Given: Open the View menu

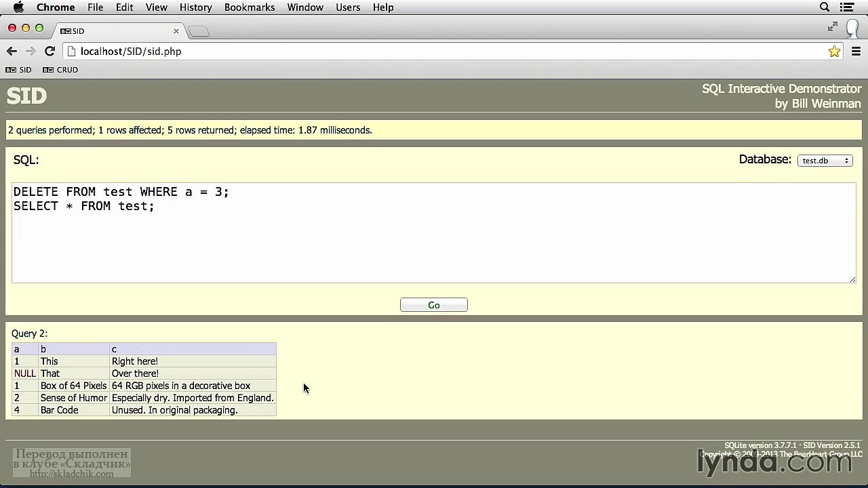Looking at the screenshot, I should coord(157,7).
